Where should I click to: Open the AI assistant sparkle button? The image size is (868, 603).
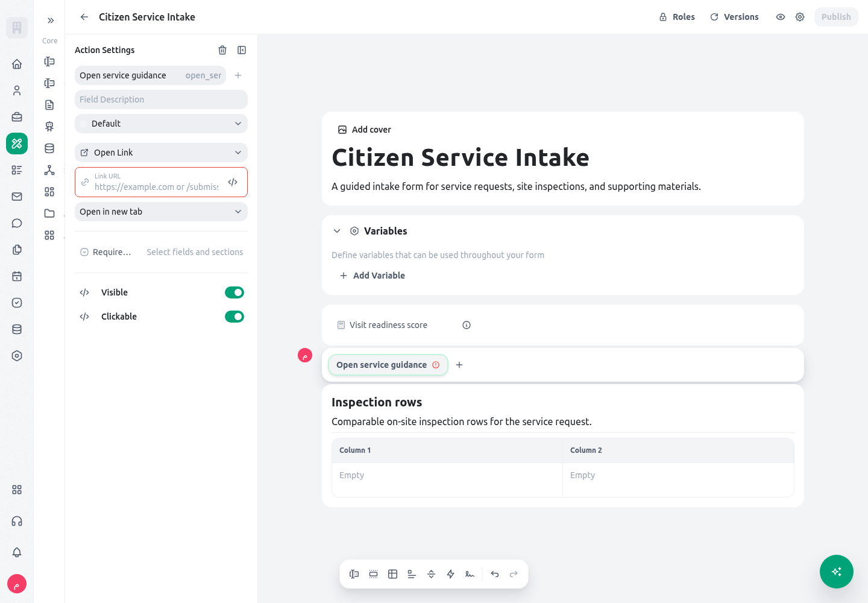coord(837,572)
